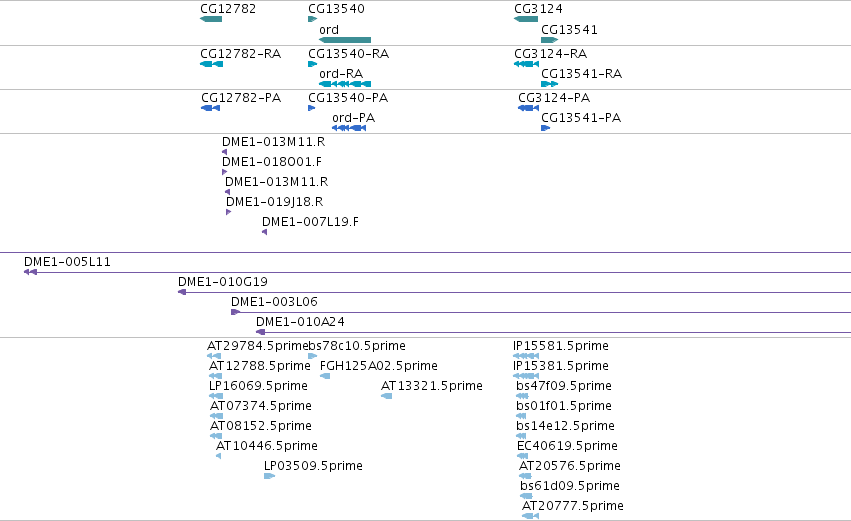This screenshot has height=521, width=851.
Task: Click the ord gene bar
Action: 345,40
